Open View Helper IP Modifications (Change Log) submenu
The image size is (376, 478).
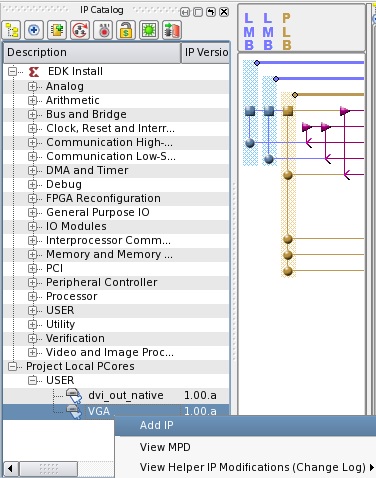coord(245,467)
